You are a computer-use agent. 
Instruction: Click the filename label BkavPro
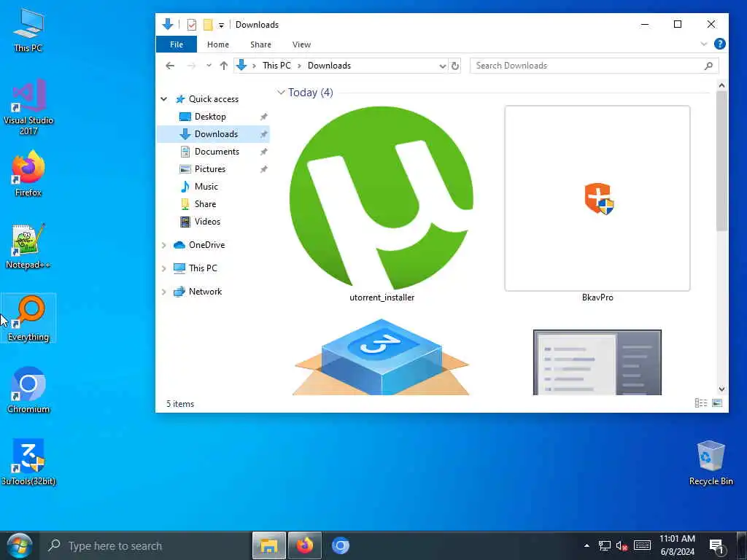coord(597,297)
